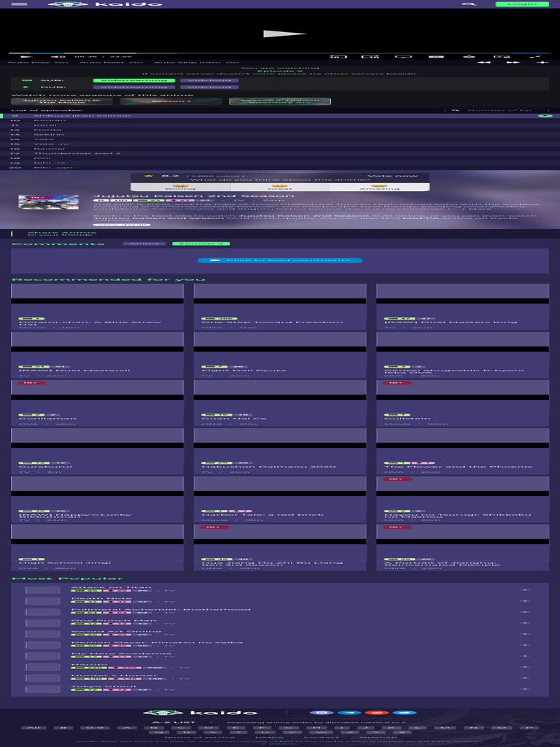Open Season 2: Hidden Inventory Arc card

pos(280,101)
